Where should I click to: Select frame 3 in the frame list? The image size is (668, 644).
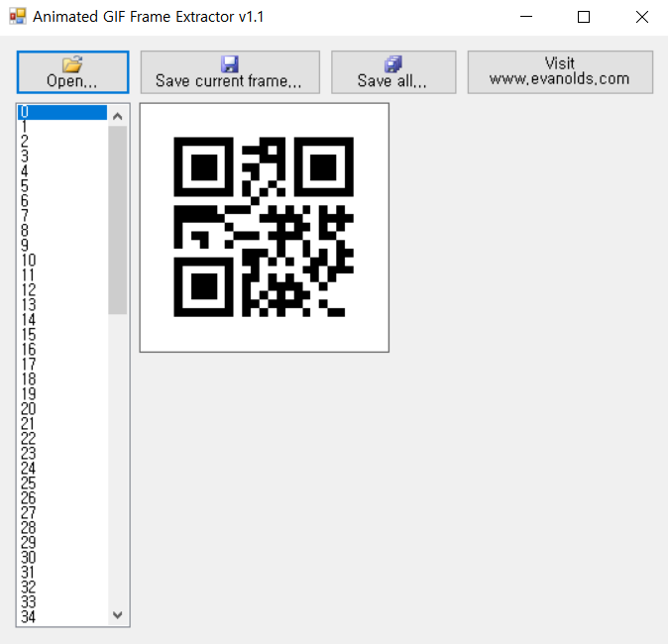(62, 157)
